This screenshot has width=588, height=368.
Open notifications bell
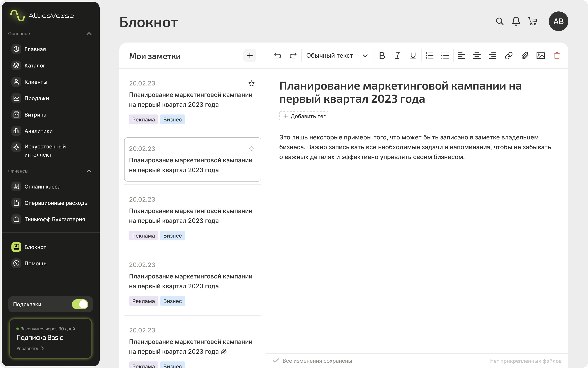click(x=516, y=21)
